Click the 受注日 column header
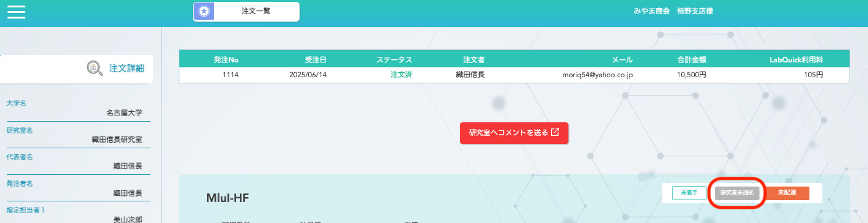The width and height of the screenshot is (868, 223). (315, 60)
